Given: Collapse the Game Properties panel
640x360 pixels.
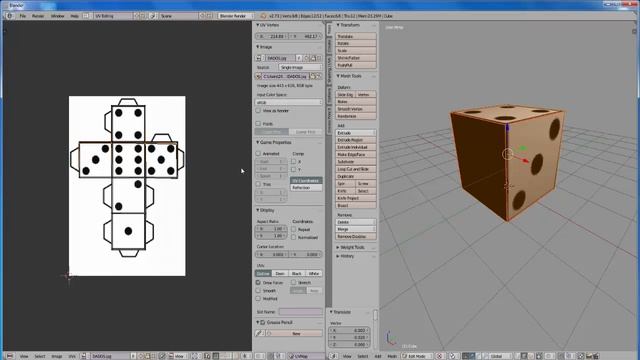Looking at the screenshot, I should [x=258, y=142].
